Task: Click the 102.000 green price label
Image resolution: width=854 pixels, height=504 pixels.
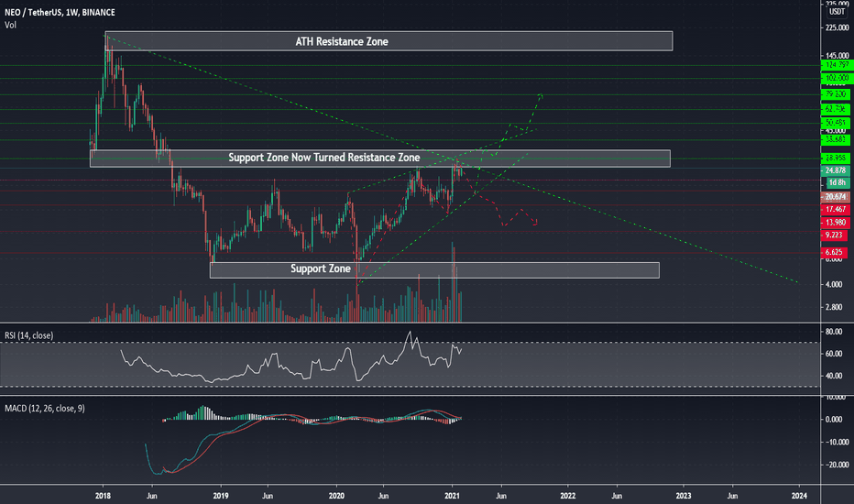Action: point(836,79)
